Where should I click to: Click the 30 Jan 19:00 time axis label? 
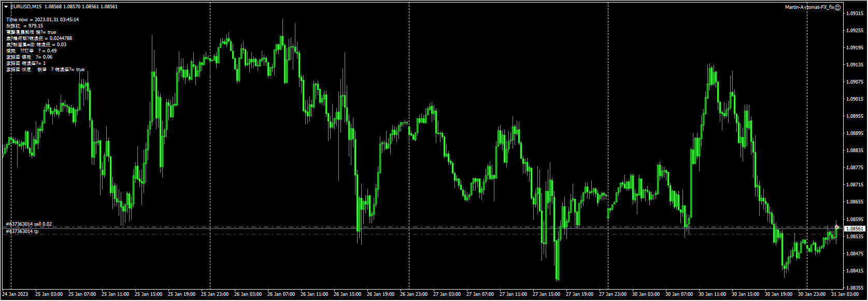[779, 294]
